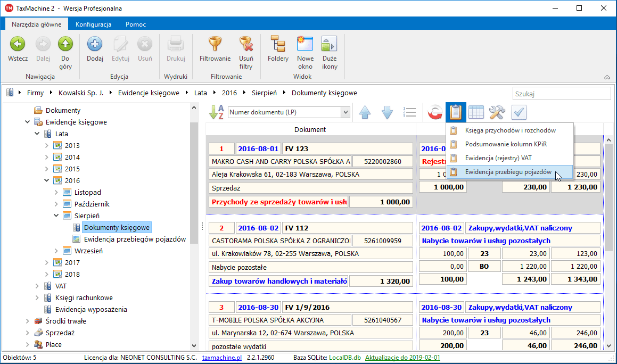617x364 pixels.
Task: Click Aktualizacje do 2019-02-01 link
Action: coord(402,358)
